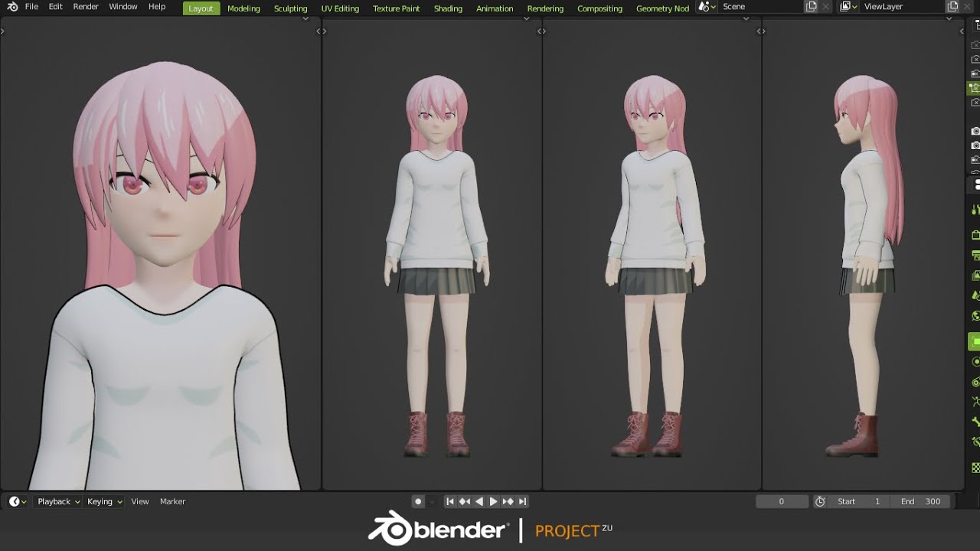
Task: Open the Modifiers wrench properties tab
Action: point(975,422)
